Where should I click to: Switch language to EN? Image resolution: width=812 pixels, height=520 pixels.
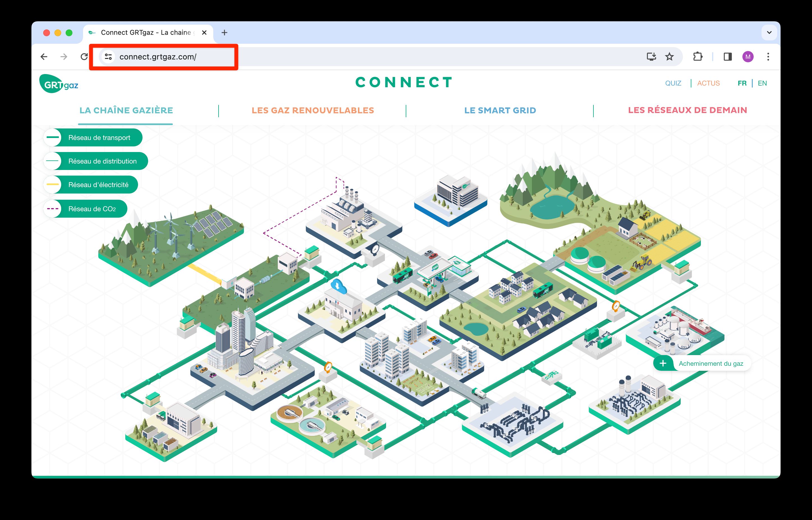coord(762,83)
